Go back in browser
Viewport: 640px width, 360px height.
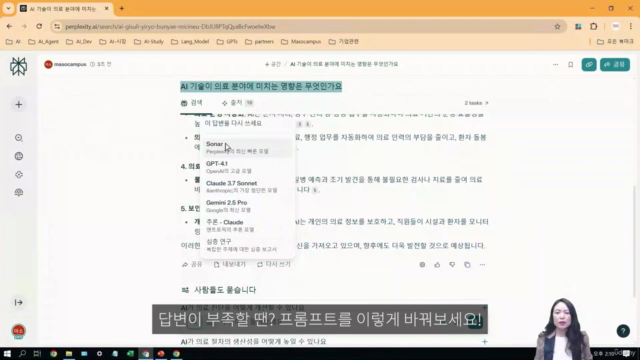pyautogui.click(x=9, y=27)
